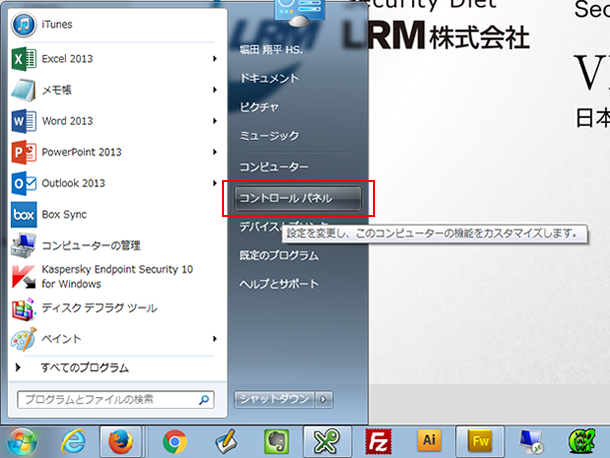This screenshot has height=458, width=610.
Task: Open ディスク デフラグ ツール icon
Action: 24,309
